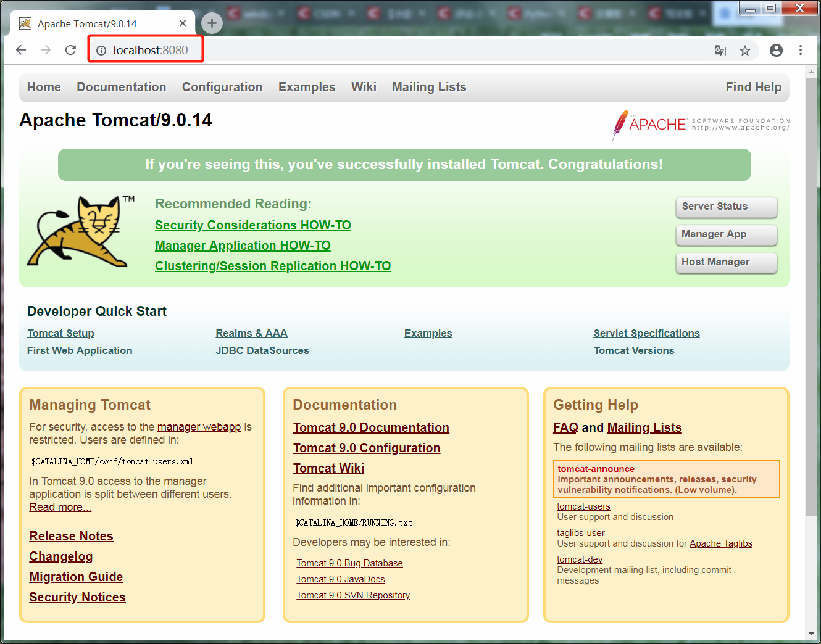Image resolution: width=821 pixels, height=644 pixels.
Task: Select the Apache Tomcat/9.0.14 browser tab
Action: pos(102,23)
